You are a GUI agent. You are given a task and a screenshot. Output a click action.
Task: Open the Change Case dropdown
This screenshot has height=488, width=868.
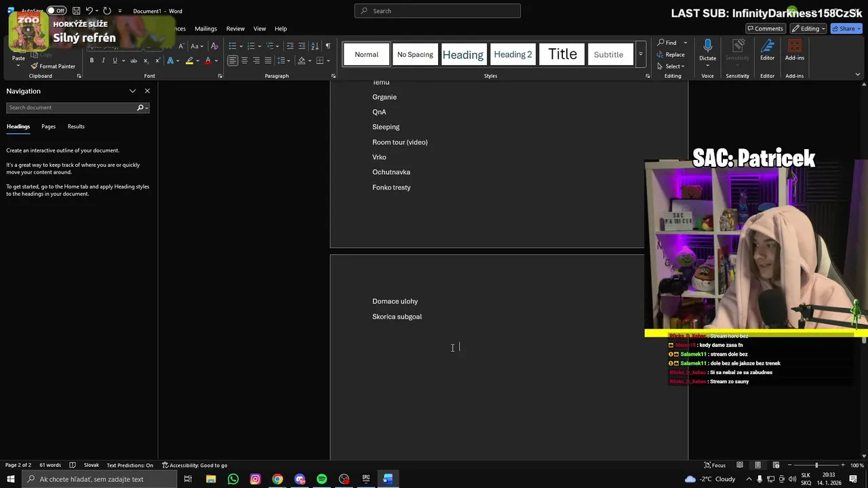(x=197, y=46)
